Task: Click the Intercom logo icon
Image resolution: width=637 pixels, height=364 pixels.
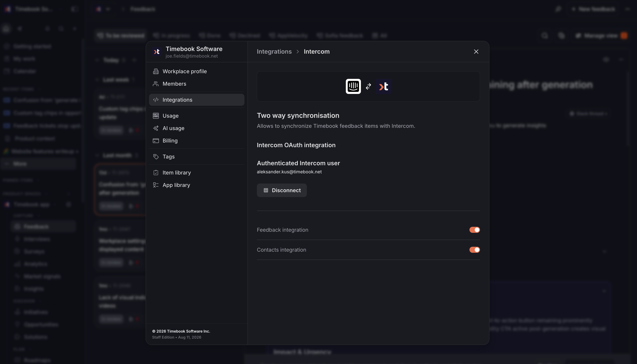Action: (x=353, y=86)
